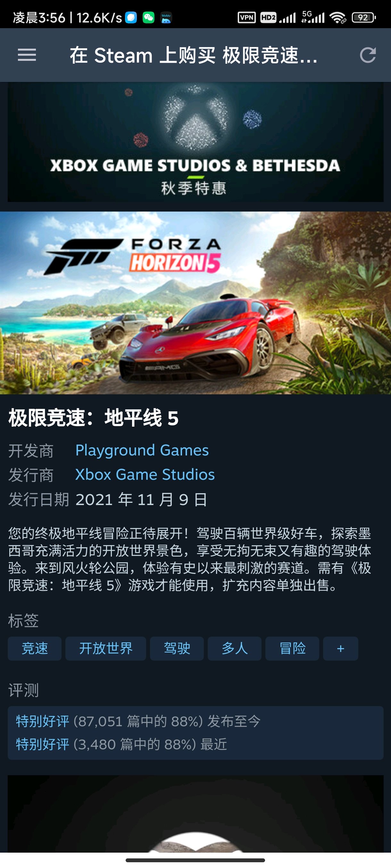
Task: Open Xbox Game Studios publisher link
Action: (x=145, y=474)
